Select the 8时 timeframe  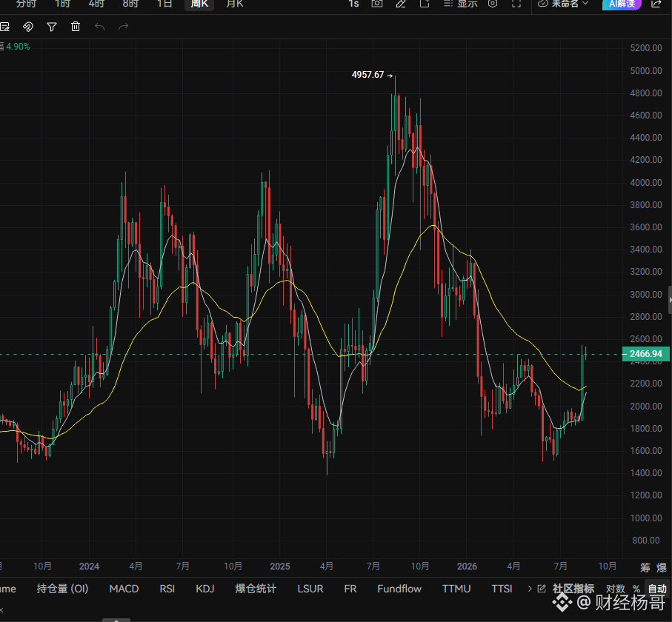click(130, 4)
